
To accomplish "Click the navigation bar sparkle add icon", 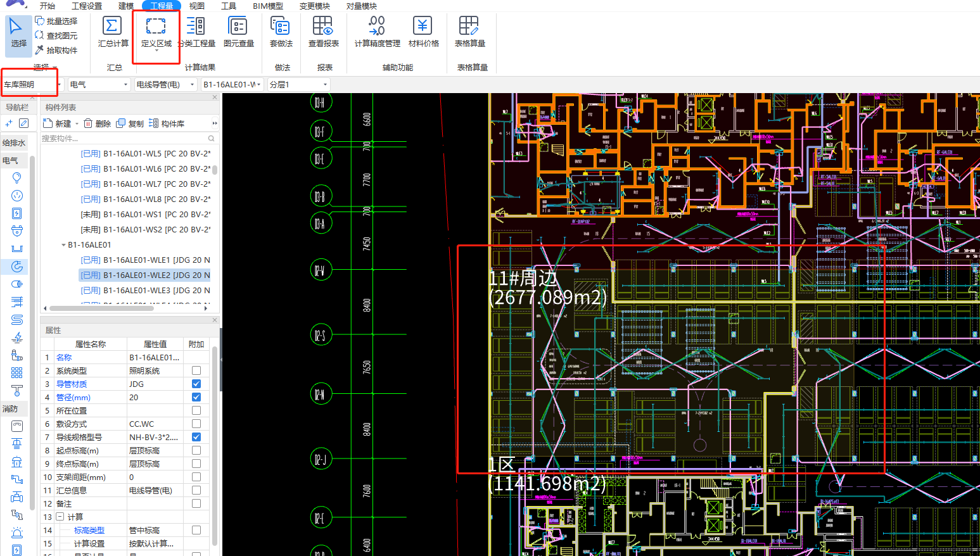I will [x=9, y=123].
